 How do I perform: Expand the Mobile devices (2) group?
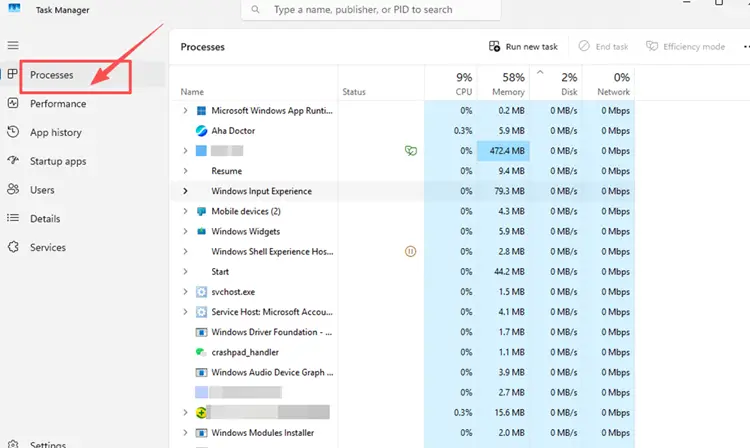185,211
